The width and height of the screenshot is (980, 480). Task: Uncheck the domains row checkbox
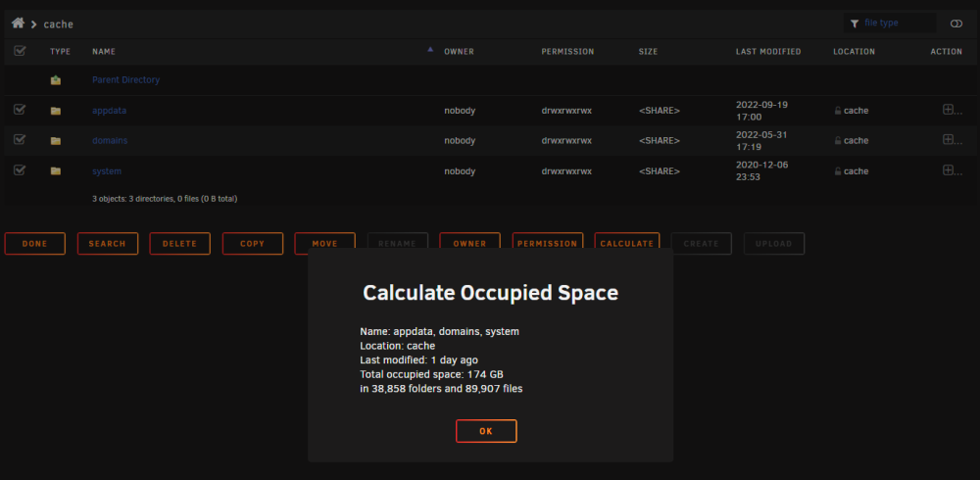click(x=20, y=139)
